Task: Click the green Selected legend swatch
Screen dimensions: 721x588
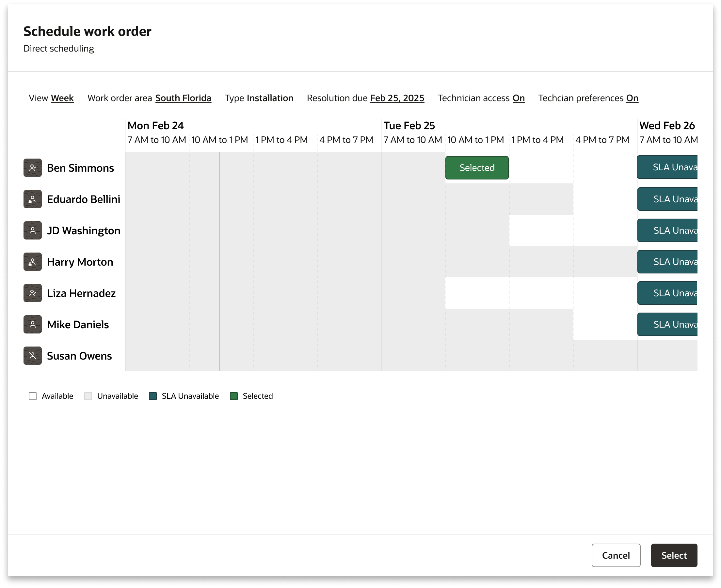Action: tap(233, 396)
